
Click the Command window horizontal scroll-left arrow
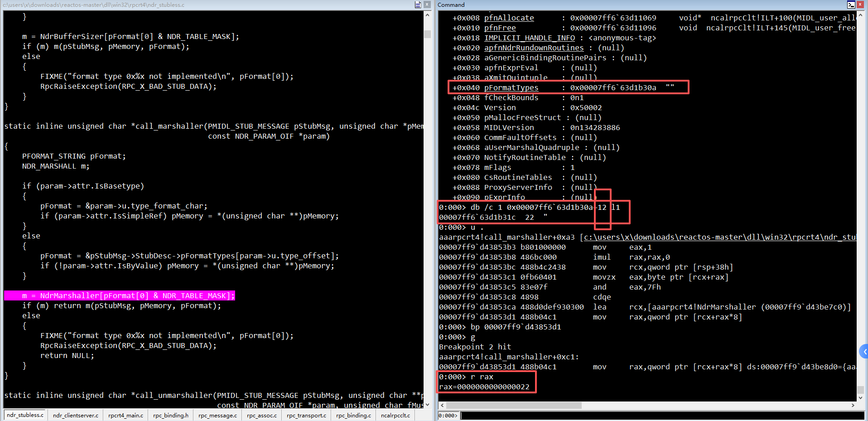pos(443,405)
